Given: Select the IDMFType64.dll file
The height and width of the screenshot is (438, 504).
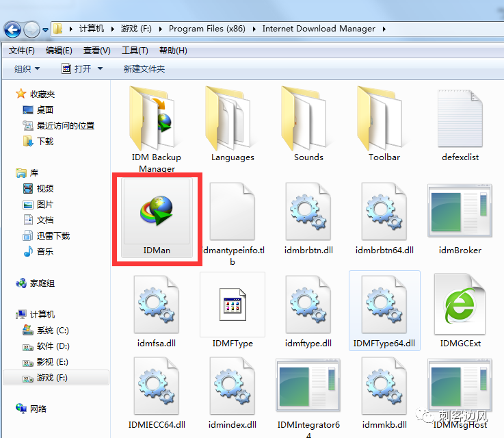Looking at the screenshot, I should tap(384, 311).
